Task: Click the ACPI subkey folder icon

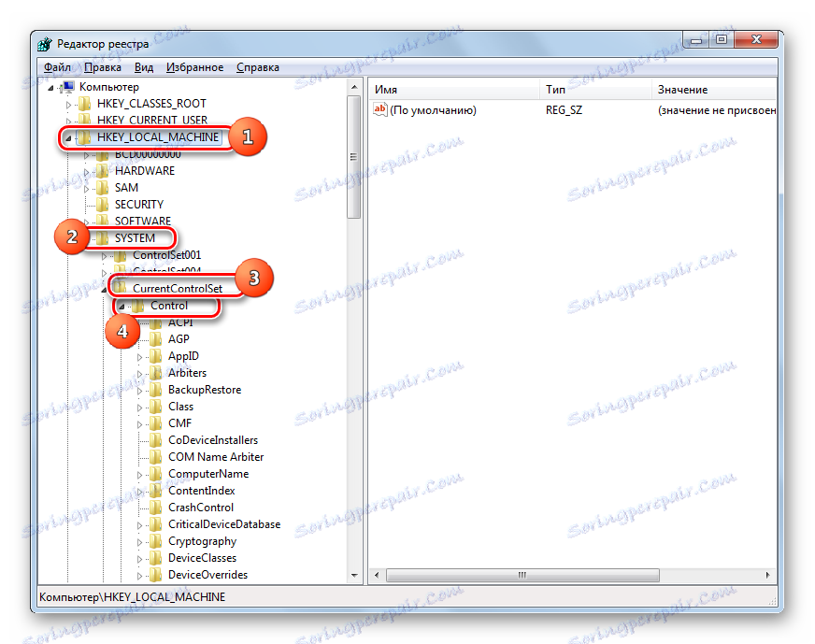Action: [x=154, y=322]
